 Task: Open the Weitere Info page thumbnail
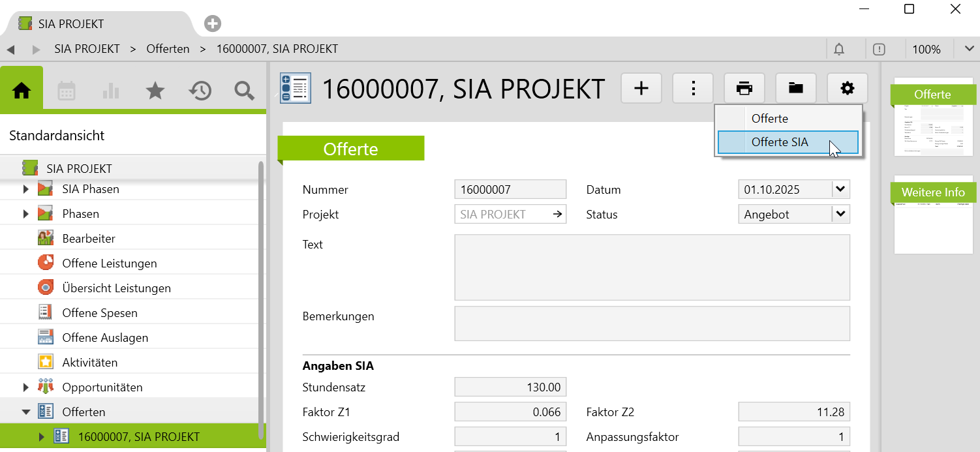pos(932,214)
